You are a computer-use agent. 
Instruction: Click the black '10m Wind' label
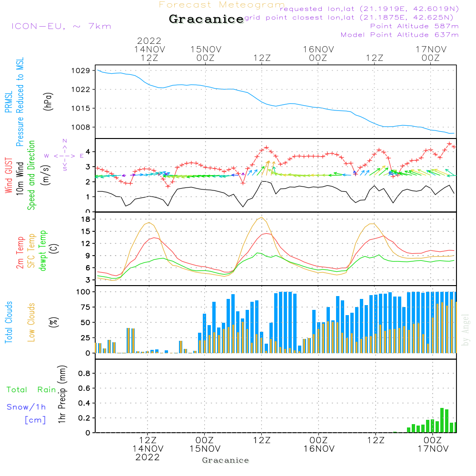click(20, 178)
